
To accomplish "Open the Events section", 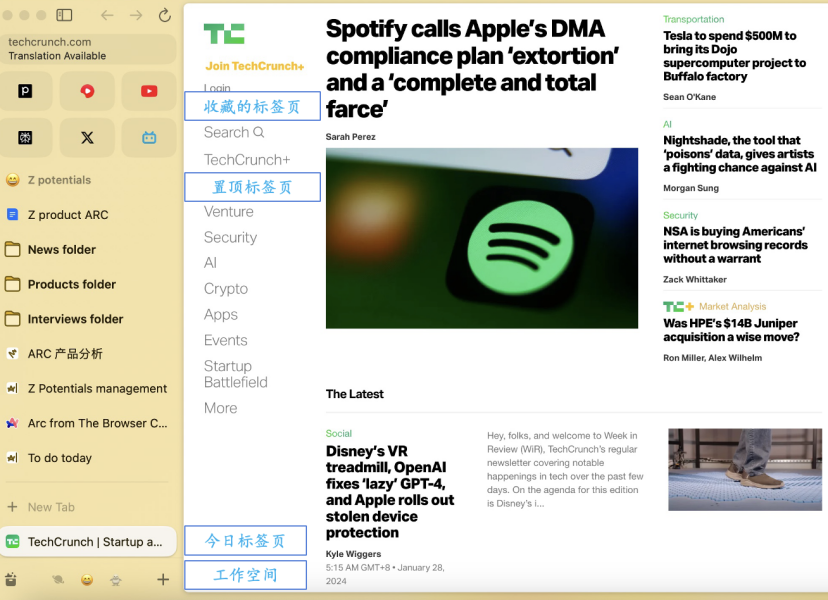I will (x=225, y=340).
